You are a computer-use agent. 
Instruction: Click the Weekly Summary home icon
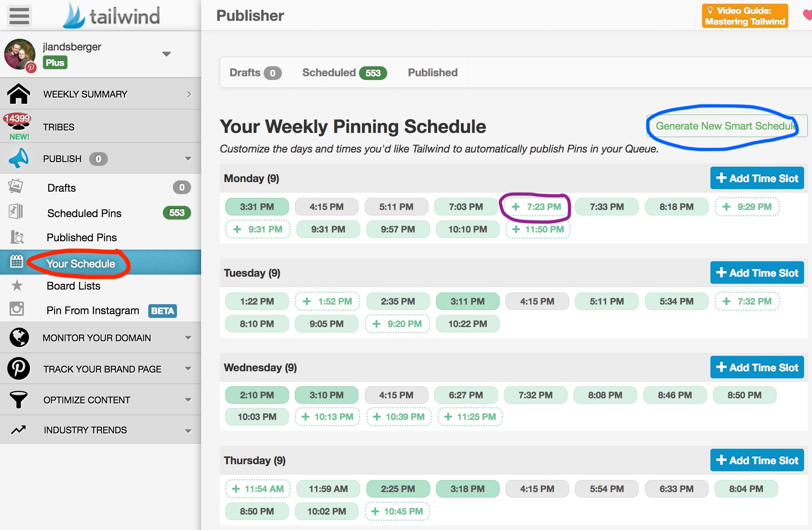[19, 94]
